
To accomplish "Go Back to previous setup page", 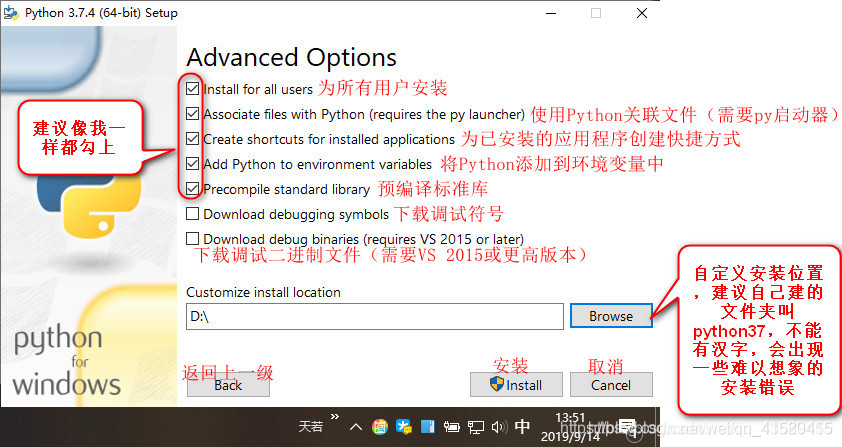I will point(228,385).
